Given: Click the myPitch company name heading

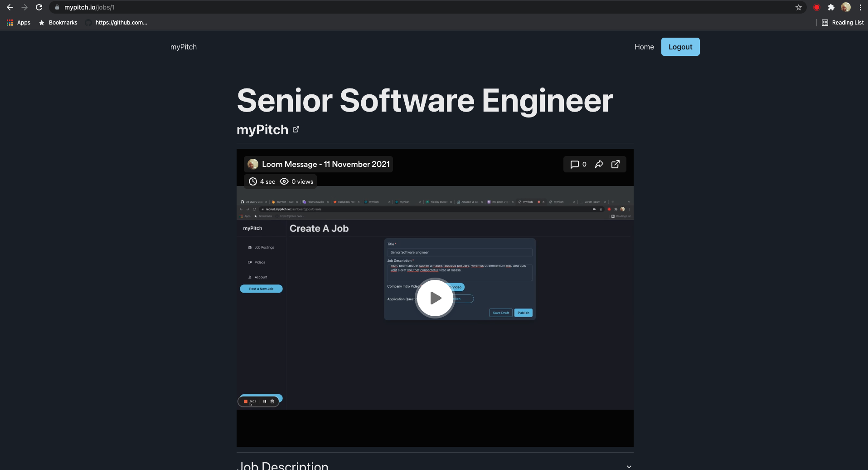Looking at the screenshot, I should (262, 130).
